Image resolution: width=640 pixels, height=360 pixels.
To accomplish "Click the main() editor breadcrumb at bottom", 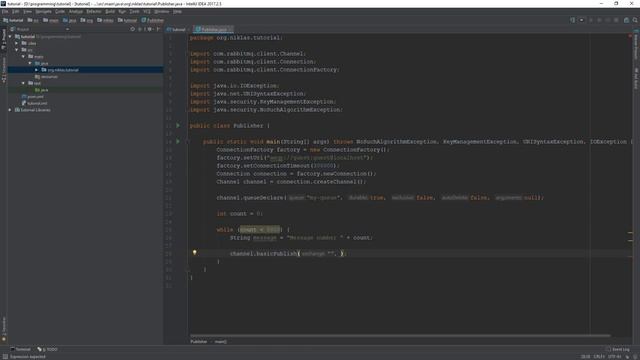I will (221, 342).
